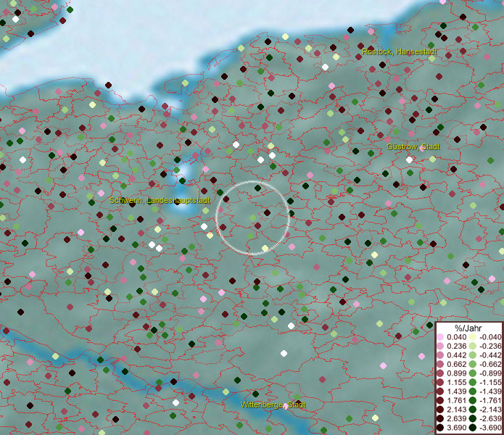504x435 pixels.
Task: Choose the swatch for value 2.143
Action: (x=440, y=410)
